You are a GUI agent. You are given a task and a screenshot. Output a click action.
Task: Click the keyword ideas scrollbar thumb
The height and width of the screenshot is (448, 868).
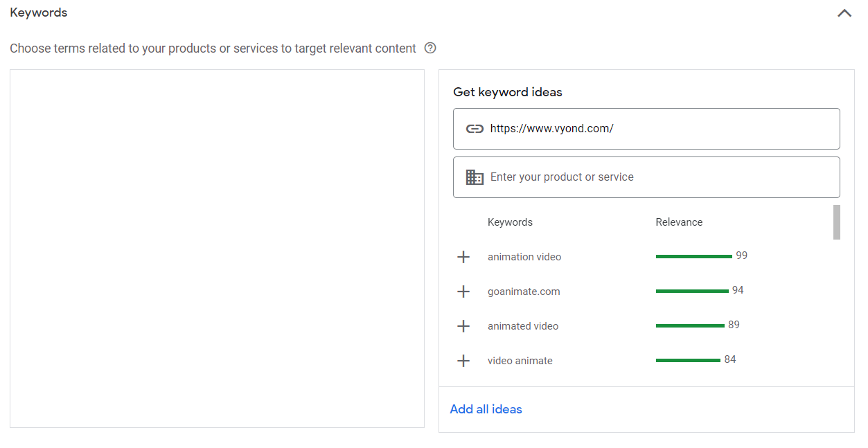click(837, 222)
